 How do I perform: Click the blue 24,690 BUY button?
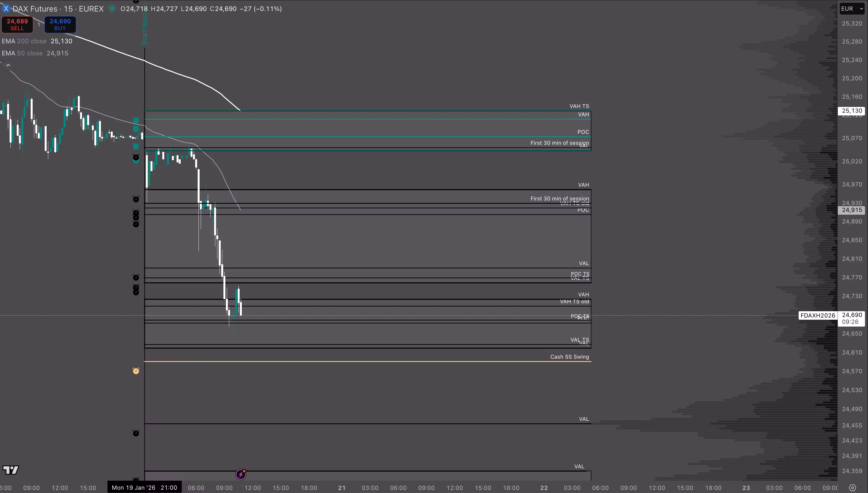click(x=60, y=24)
